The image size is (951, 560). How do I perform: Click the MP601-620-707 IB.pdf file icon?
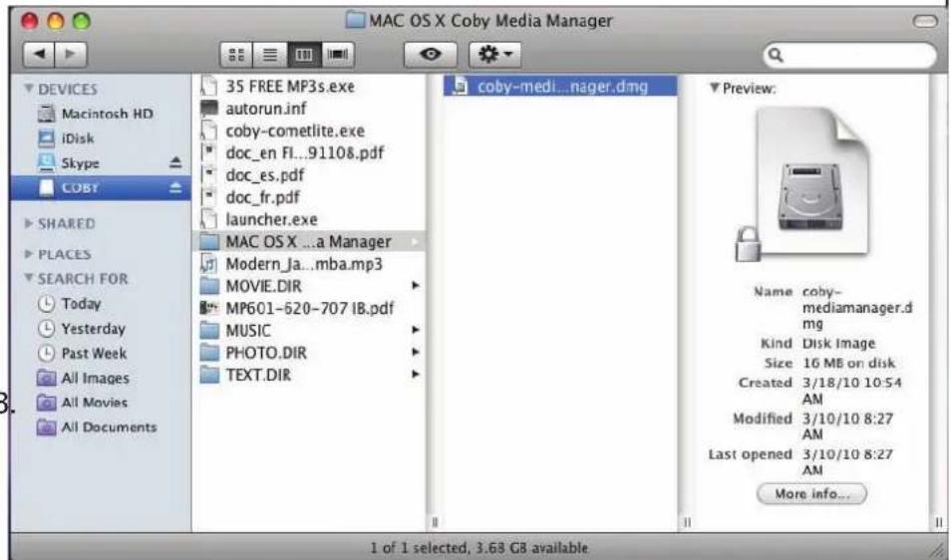(x=208, y=308)
